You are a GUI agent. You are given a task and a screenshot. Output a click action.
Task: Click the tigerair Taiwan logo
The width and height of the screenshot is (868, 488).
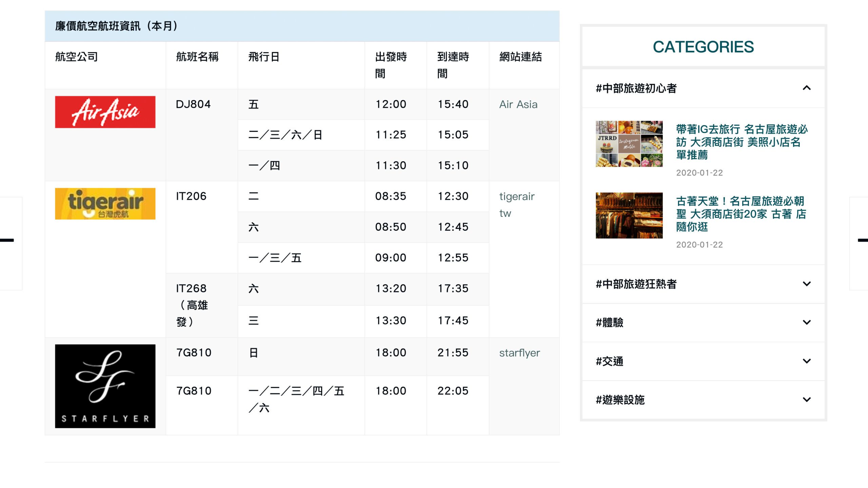click(x=105, y=204)
